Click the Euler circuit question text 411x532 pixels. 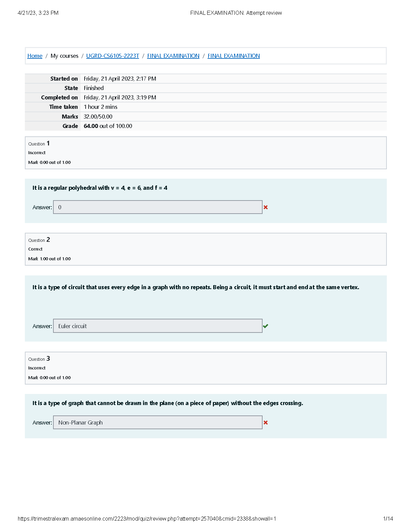click(196, 287)
